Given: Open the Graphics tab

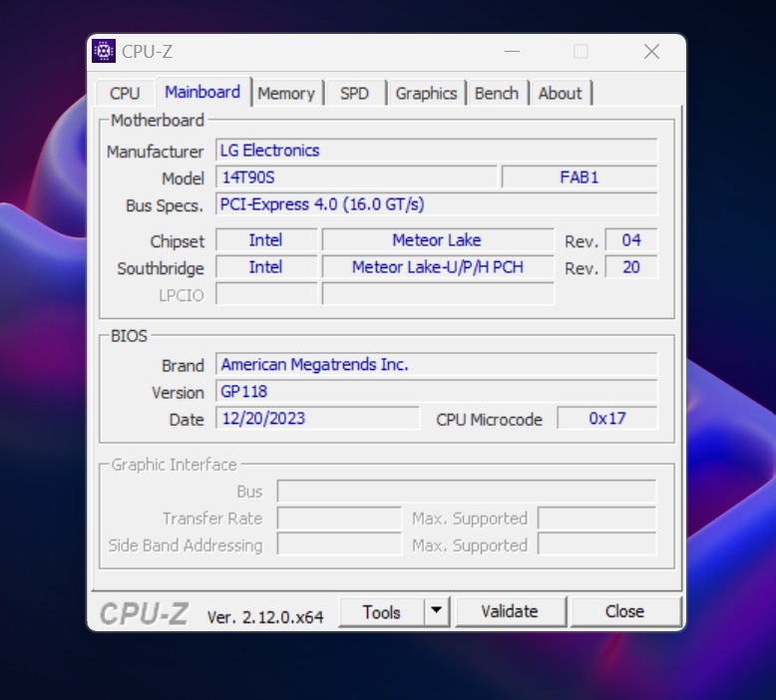Looking at the screenshot, I should click(426, 93).
